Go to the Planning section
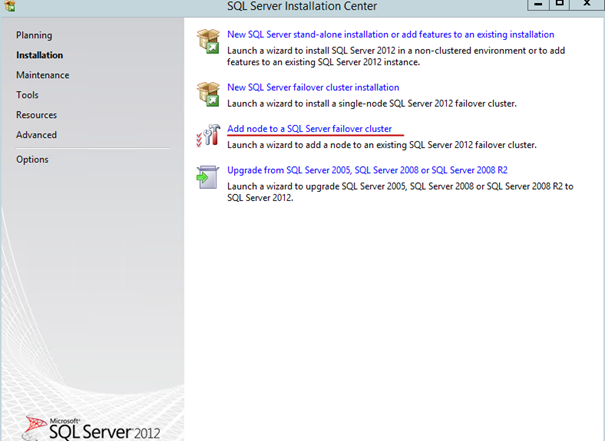 [x=34, y=35]
